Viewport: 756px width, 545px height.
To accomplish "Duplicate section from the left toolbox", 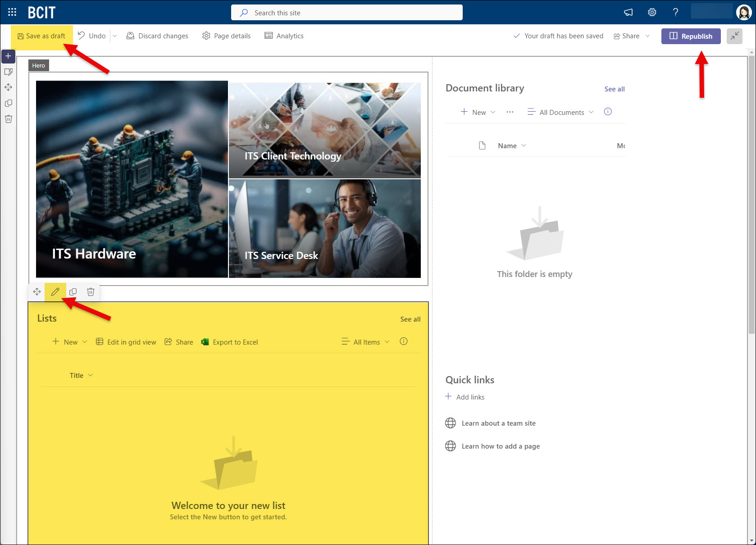I will [x=8, y=103].
